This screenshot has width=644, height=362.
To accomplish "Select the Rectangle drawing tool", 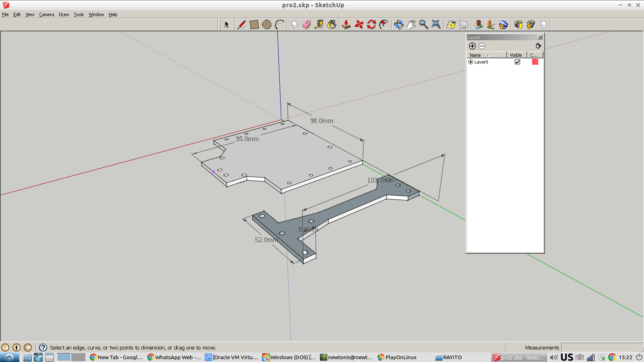I will (254, 25).
